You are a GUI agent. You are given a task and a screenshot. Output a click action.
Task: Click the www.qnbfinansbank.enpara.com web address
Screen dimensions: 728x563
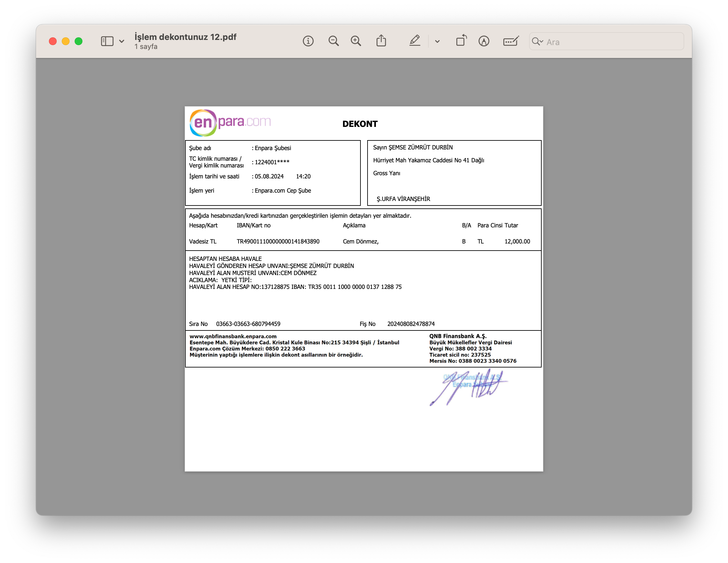tap(233, 336)
